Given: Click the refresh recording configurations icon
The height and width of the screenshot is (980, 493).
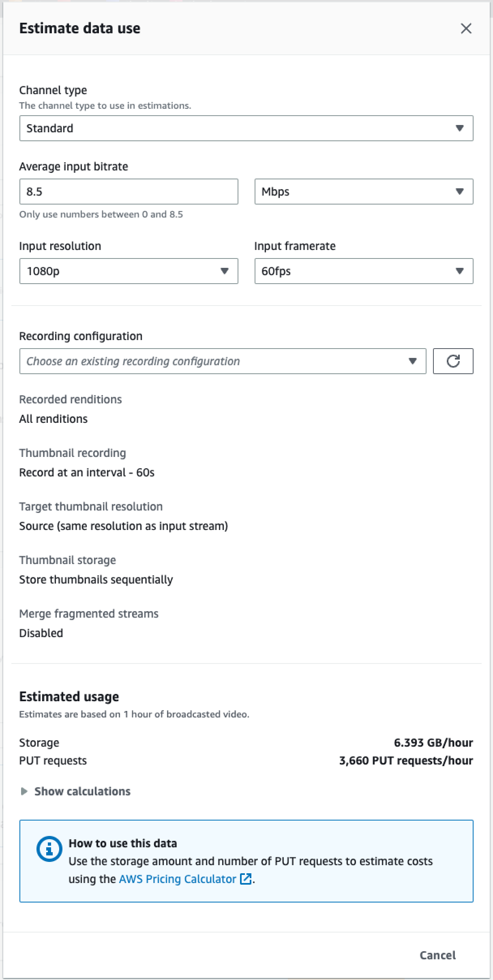Looking at the screenshot, I should 453,361.
